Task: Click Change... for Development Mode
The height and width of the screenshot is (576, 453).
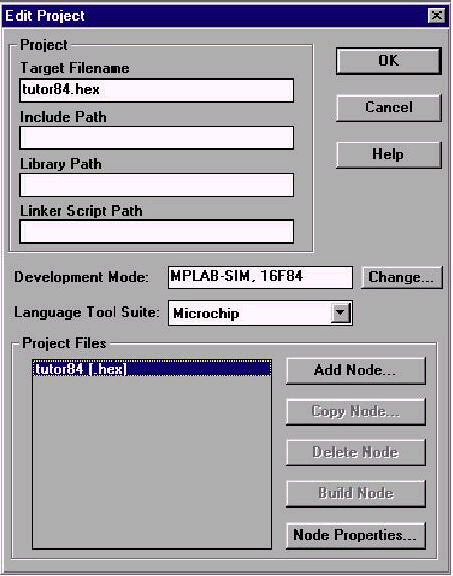Action: (x=402, y=277)
